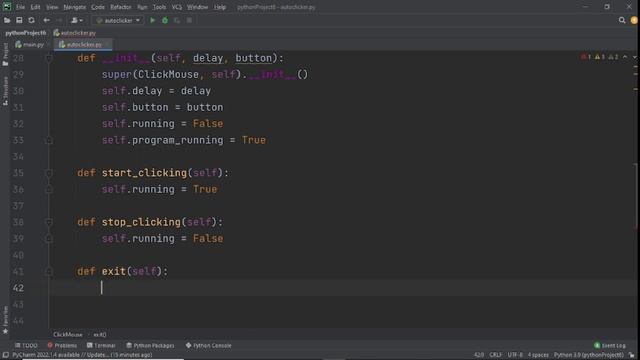Click pythonProject6 breadcrumb in navigation bar
640x360 pixels.
[x=26, y=33]
